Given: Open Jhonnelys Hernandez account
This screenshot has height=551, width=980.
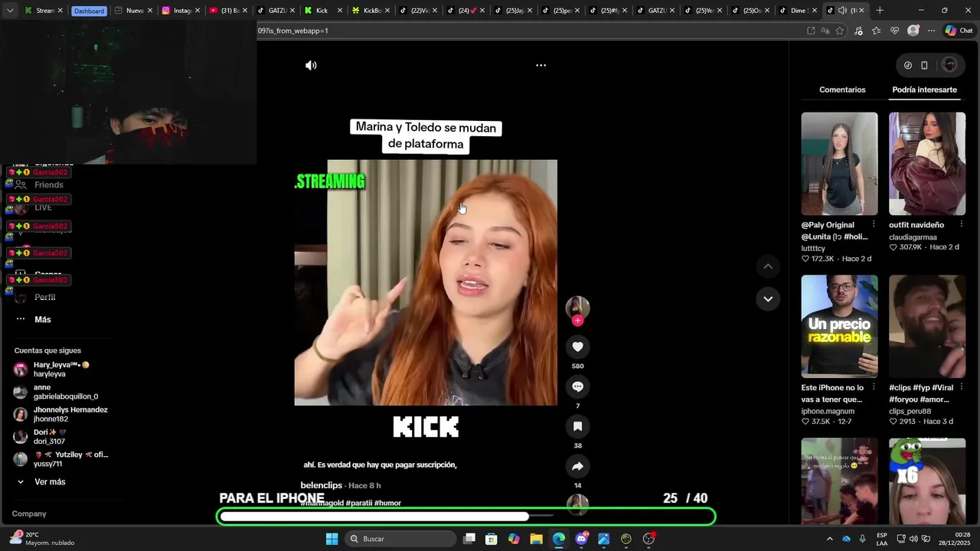Looking at the screenshot, I should tap(61, 414).
